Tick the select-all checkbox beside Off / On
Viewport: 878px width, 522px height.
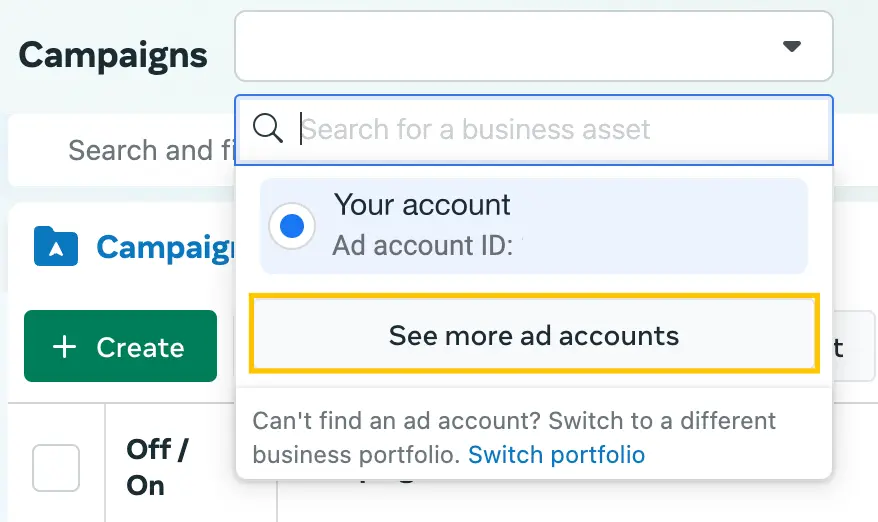coord(55,468)
